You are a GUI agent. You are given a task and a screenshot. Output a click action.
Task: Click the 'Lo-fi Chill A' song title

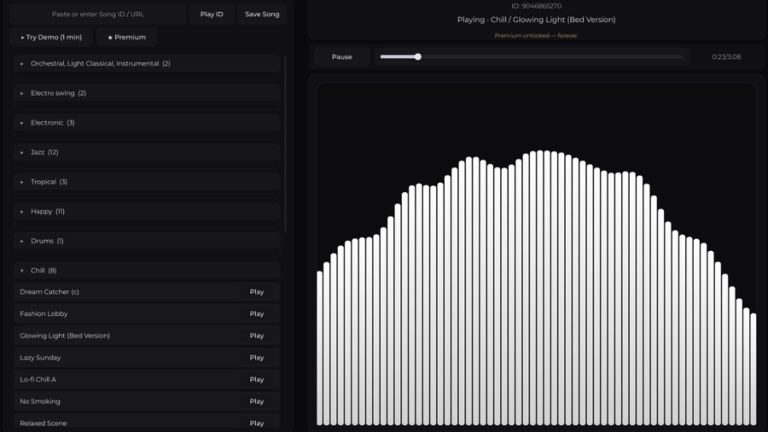click(x=38, y=380)
